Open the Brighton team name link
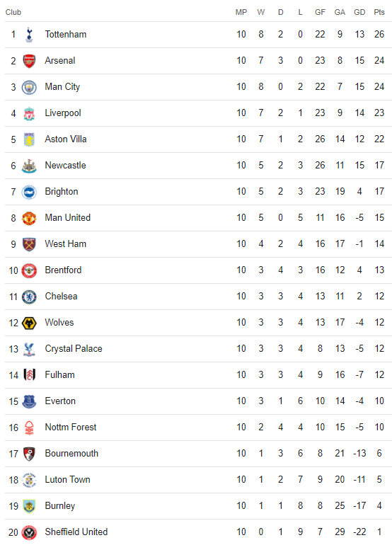The width and height of the screenshot is (392, 545). (x=62, y=192)
